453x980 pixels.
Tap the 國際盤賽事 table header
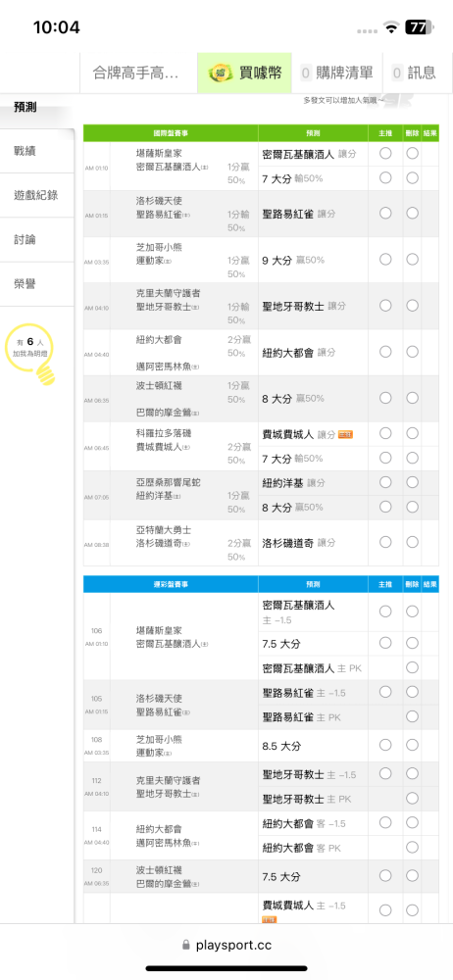[171, 133]
